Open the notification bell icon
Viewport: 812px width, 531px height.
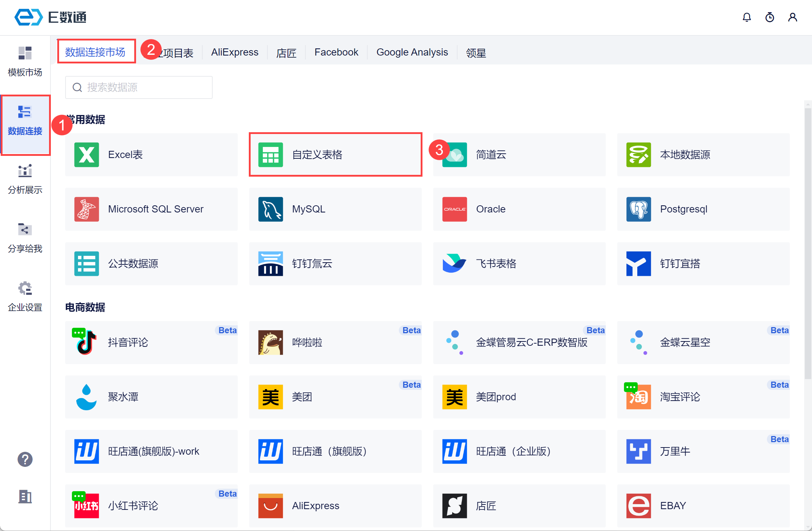point(746,17)
